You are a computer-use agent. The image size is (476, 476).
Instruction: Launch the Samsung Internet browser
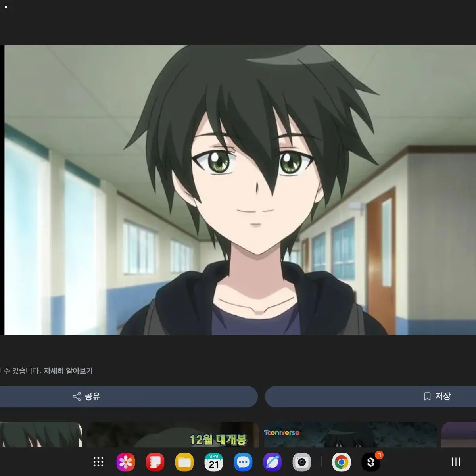click(x=273, y=462)
